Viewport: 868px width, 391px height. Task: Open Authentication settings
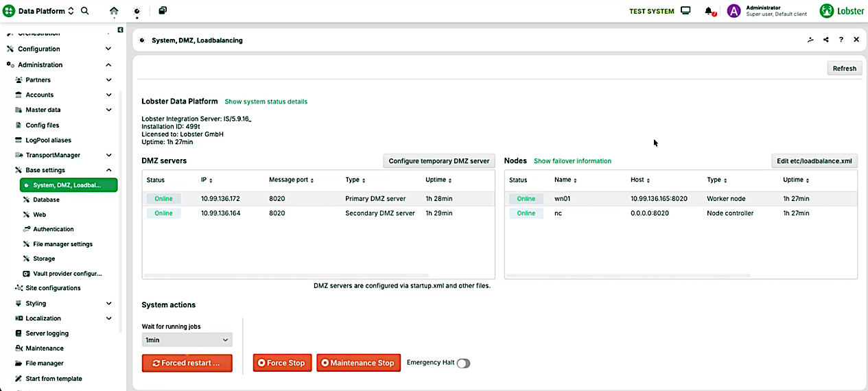coord(54,229)
